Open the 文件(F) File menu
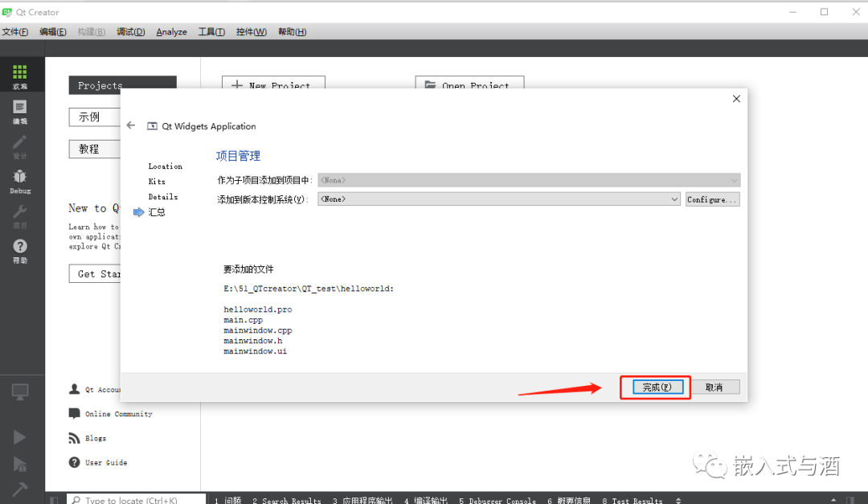This screenshot has width=868, height=504. pyautogui.click(x=15, y=31)
